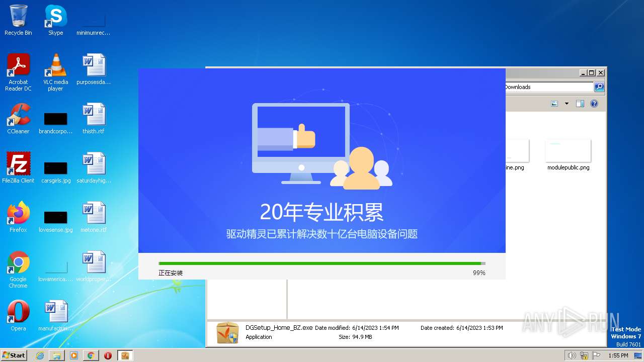Open media player taskbar icon
644x362 pixels.
[x=74, y=355]
